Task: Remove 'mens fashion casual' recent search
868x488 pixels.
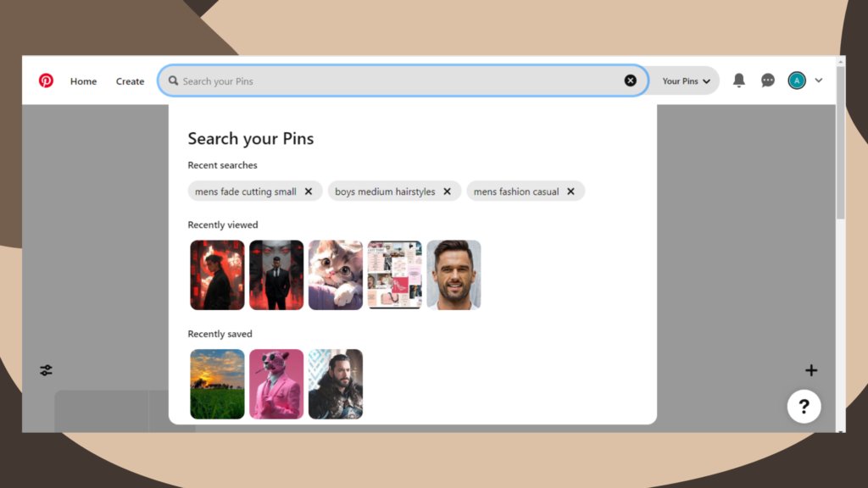Action: [x=571, y=191]
